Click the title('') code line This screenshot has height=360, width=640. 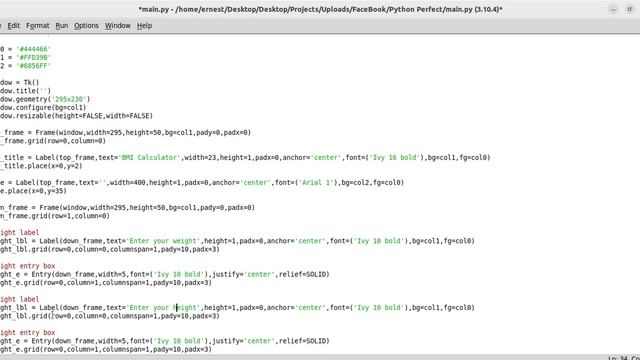tap(25, 91)
